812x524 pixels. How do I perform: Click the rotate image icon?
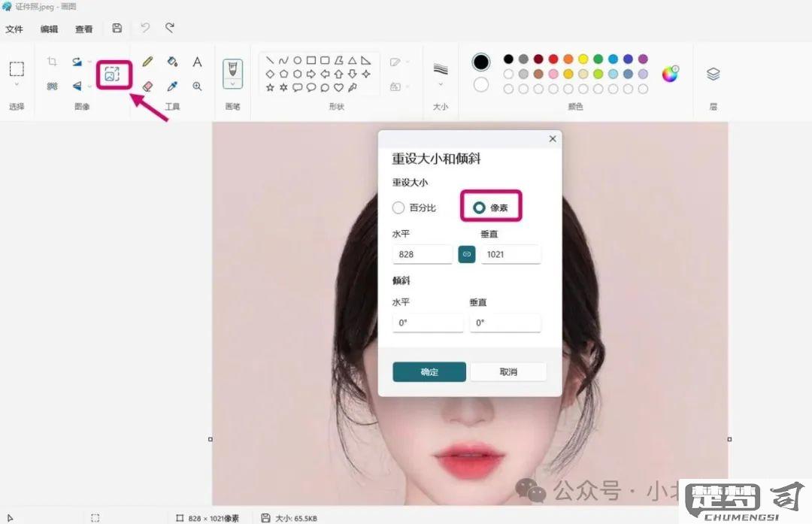coord(77,62)
